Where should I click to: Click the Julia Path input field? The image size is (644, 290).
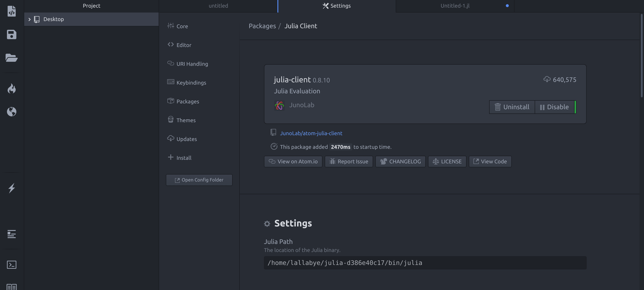point(425,263)
